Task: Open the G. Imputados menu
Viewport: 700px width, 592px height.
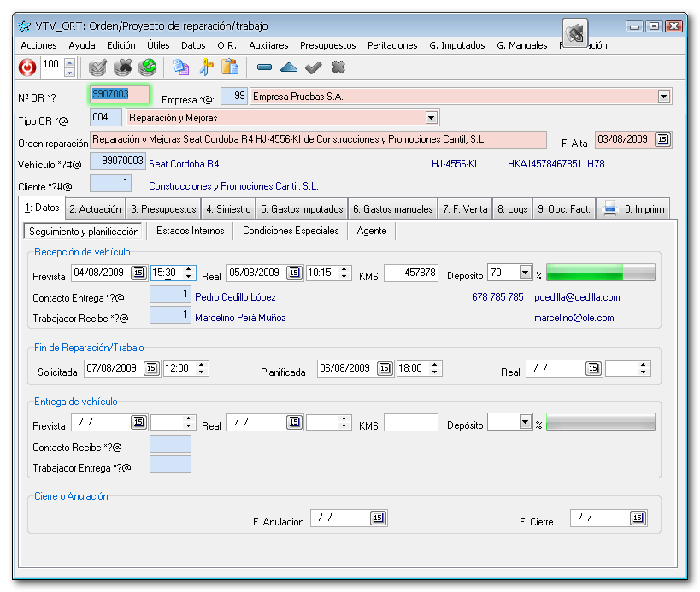Action: point(457,45)
